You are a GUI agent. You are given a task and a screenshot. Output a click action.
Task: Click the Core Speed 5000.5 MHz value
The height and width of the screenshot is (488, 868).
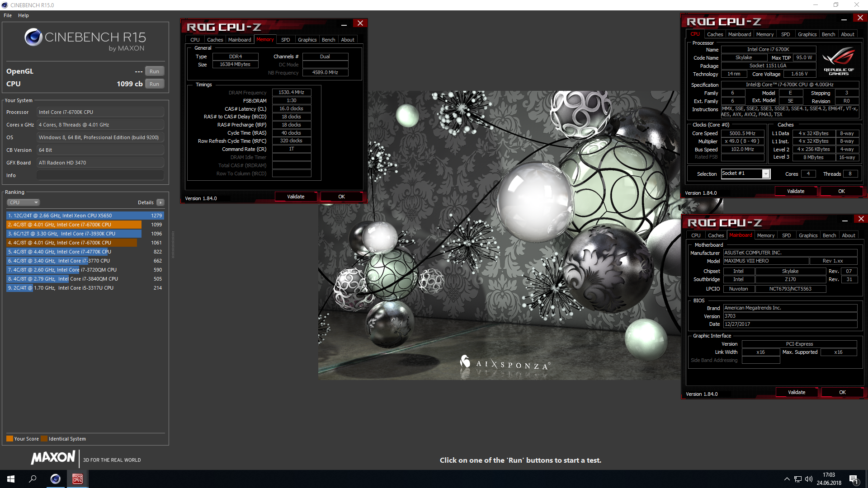pyautogui.click(x=742, y=133)
